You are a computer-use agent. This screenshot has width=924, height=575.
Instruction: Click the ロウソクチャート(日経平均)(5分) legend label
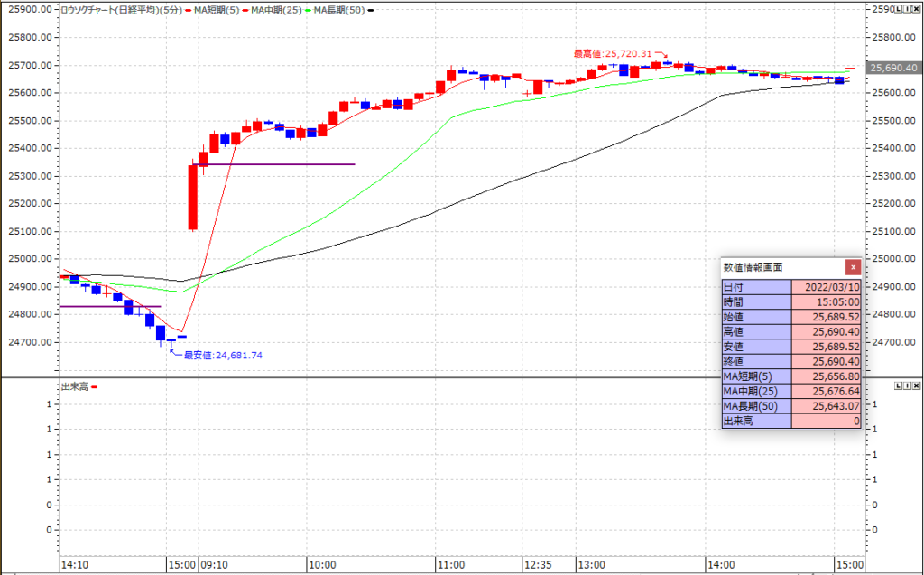(122, 10)
